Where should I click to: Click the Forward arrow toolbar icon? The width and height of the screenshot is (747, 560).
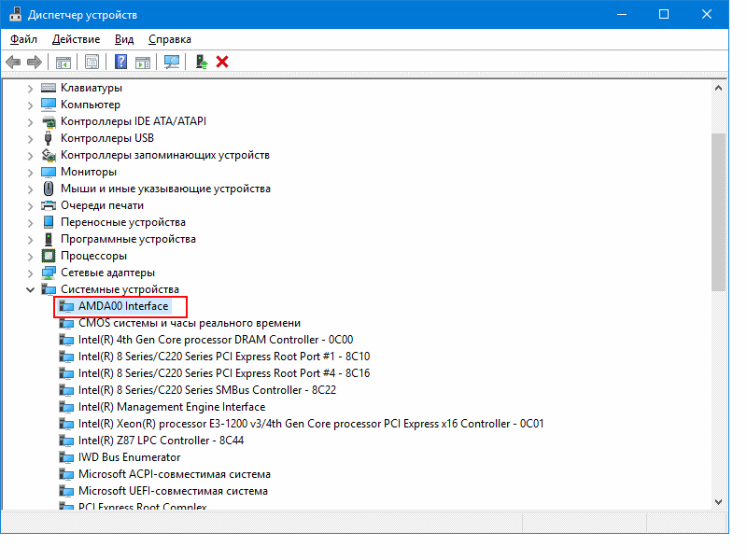tap(35, 62)
